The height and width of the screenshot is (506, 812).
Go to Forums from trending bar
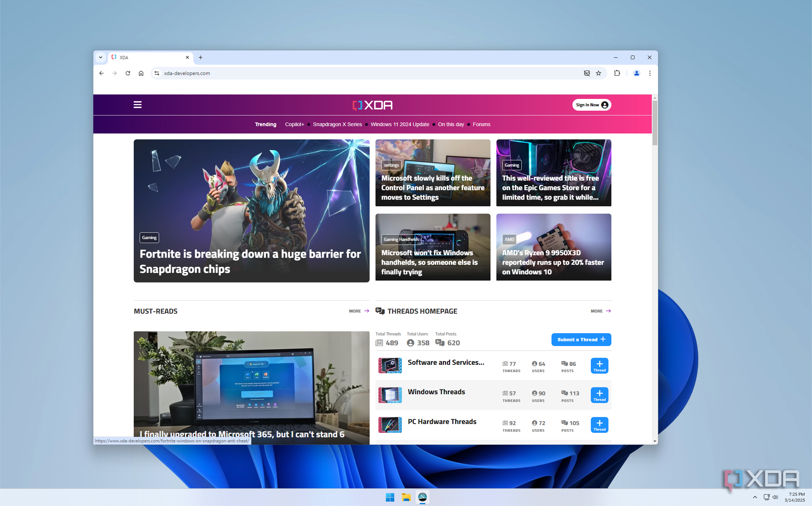coord(481,124)
